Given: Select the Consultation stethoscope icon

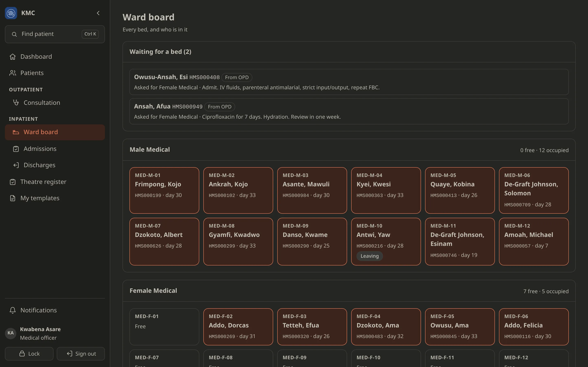Looking at the screenshot, I should 16,103.
